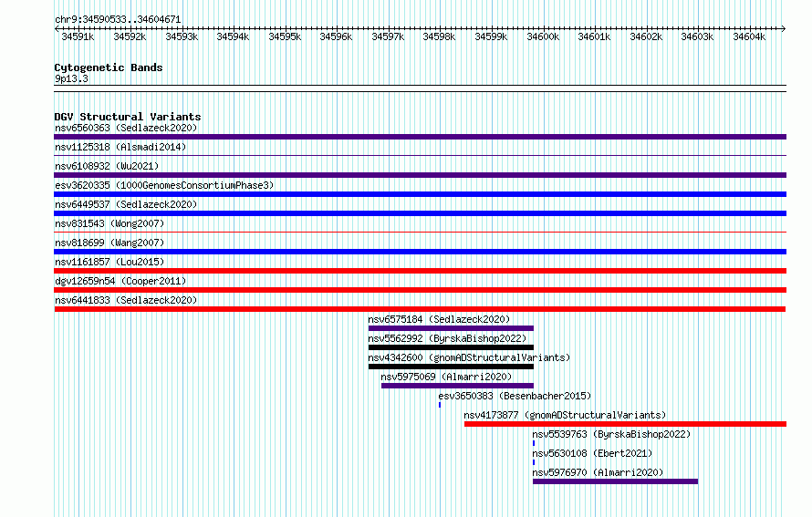Click the nsv6560363 (Sedlazeck2020) label
The height and width of the screenshot is (517, 812).
(x=126, y=128)
